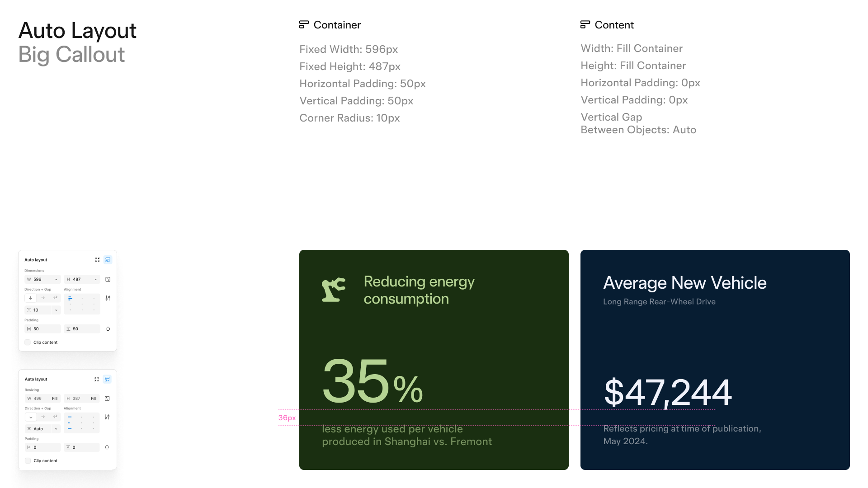The height and width of the screenshot is (488, 868).
Task: Select wrap direction icon in upper Auto layout panel
Action: [55, 298]
